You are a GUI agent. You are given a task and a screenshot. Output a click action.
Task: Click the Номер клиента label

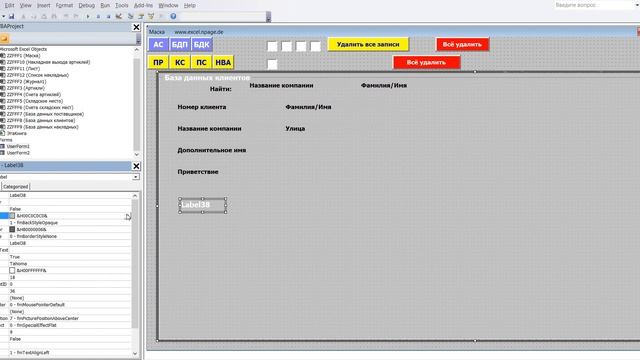(x=202, y=107)
